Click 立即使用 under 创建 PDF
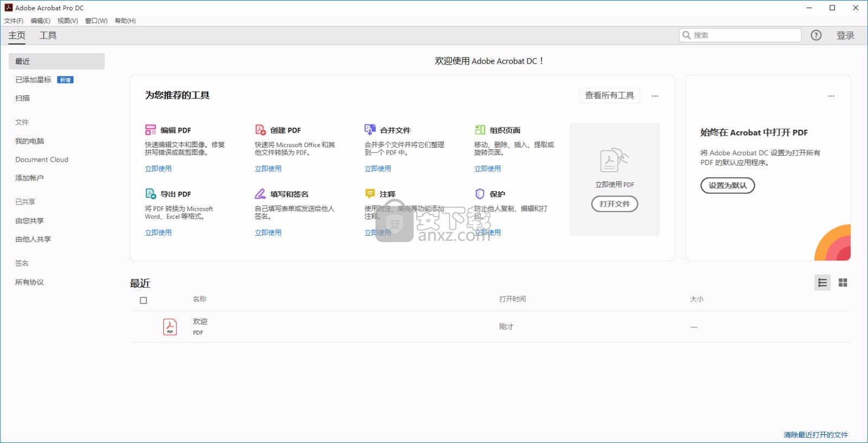 [x=268, y=169]
